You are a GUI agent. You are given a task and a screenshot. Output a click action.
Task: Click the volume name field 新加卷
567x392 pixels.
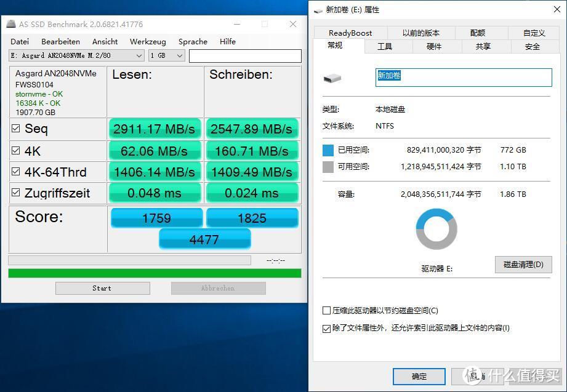464,78
